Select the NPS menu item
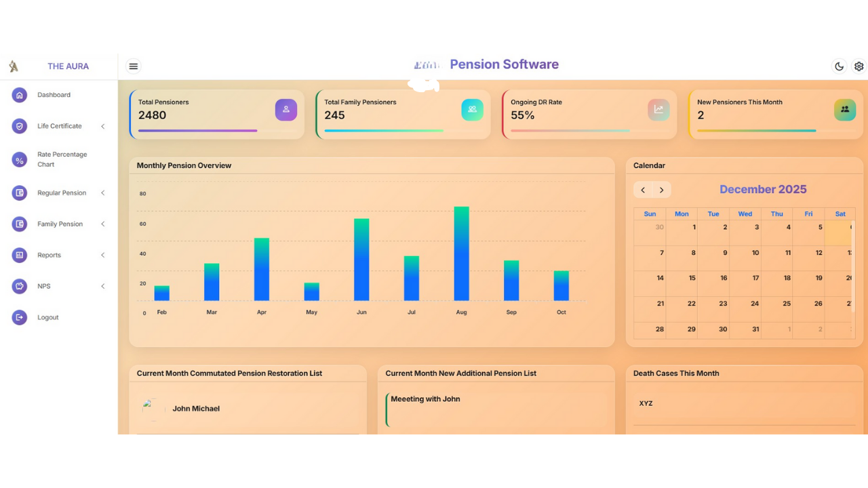Image resolution: width=868 pixels, height=488 pixels. click(44, 287)
